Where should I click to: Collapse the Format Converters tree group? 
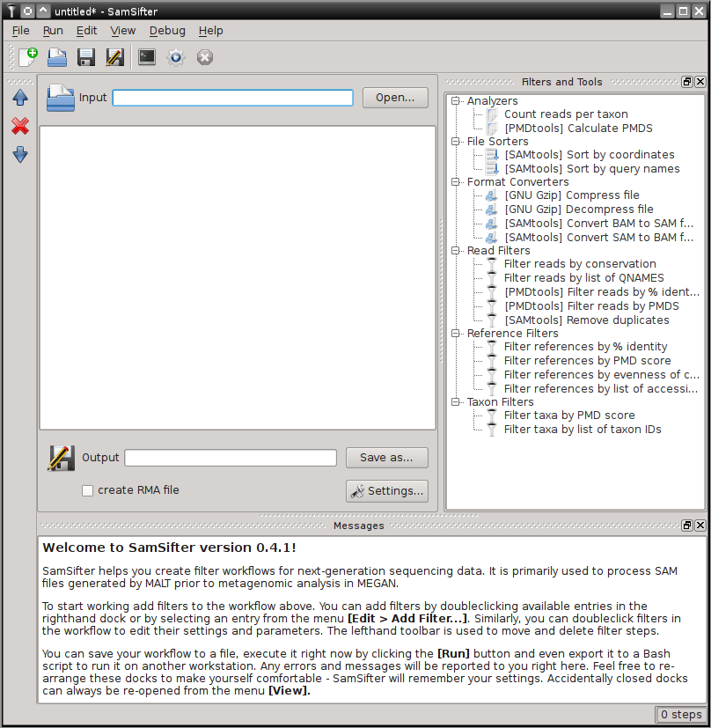point(456,182)
